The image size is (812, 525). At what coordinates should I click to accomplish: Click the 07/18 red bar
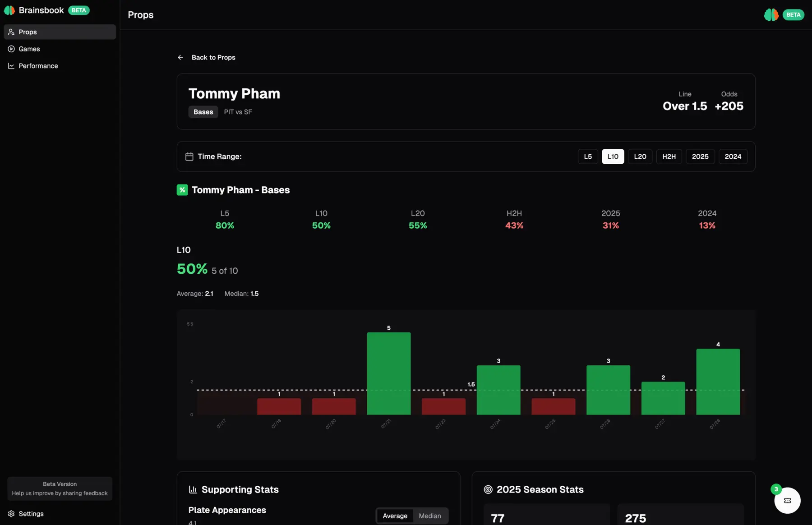279,406
